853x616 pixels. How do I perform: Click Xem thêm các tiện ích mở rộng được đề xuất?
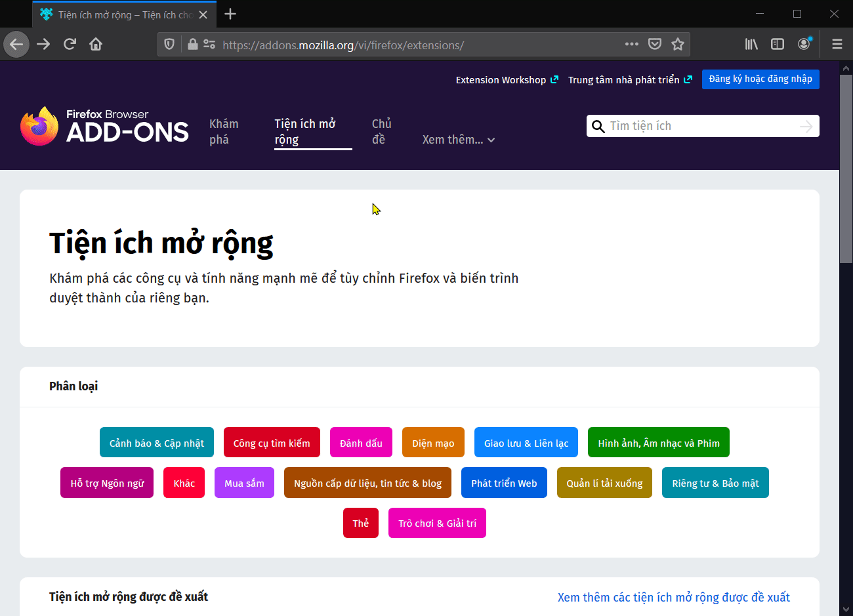click(x=674, y=597)
